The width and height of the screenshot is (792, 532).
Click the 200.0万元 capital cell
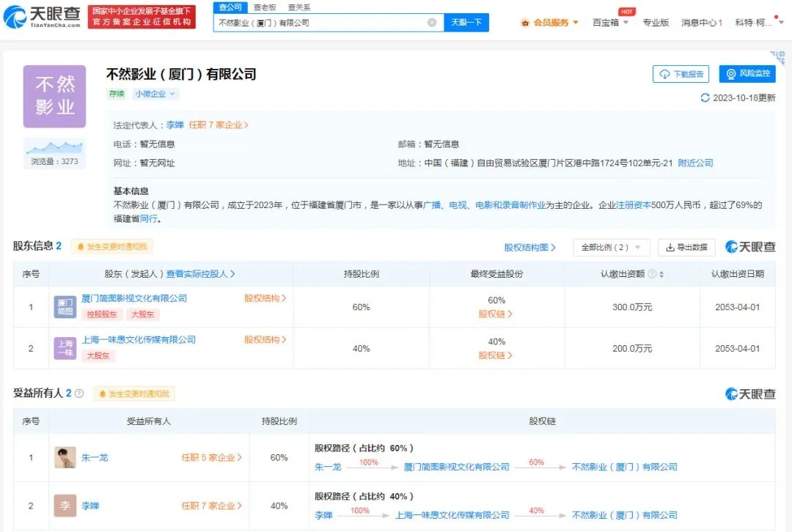tap(632, 349)
